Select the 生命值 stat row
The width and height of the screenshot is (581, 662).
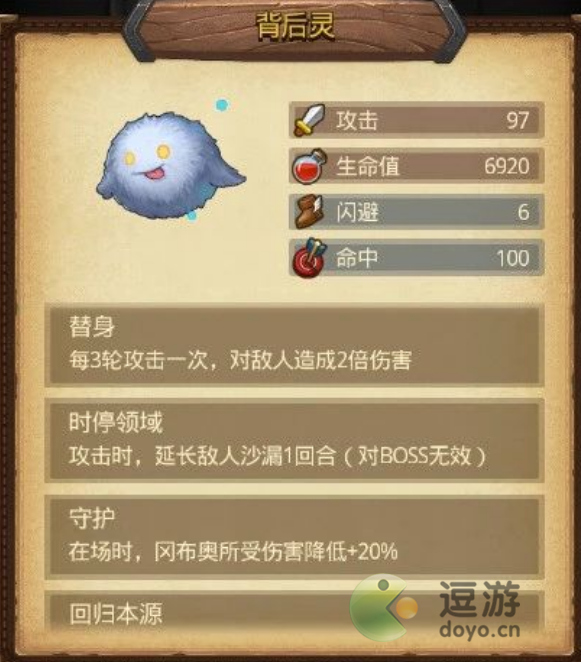(x=416, y=166)
